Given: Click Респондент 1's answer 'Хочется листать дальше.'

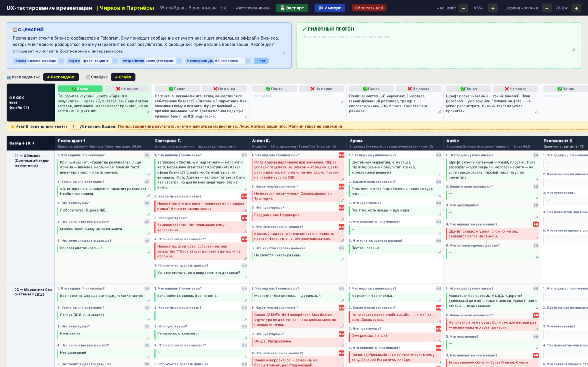Looking at the screenshot, I should coord(103,249).
